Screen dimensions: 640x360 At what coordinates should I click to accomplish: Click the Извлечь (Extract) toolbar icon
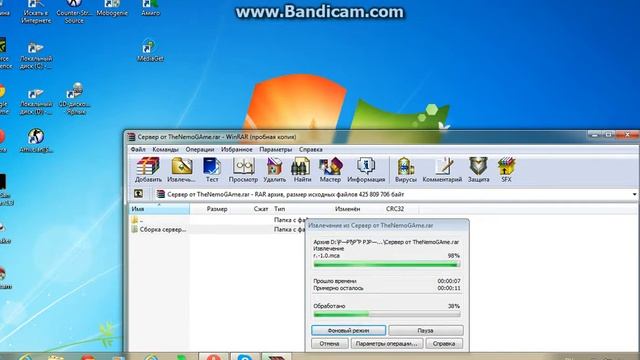(x=181, y=169)
